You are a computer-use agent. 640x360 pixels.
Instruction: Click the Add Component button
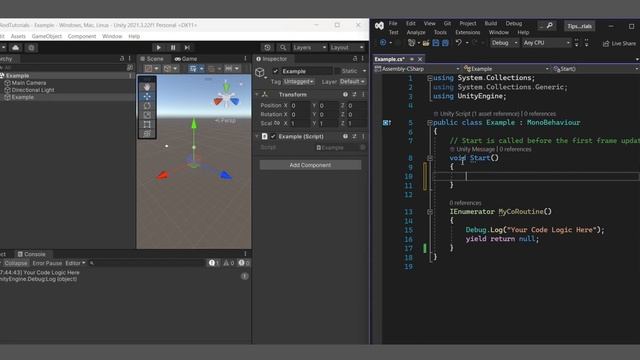point(310,165)
